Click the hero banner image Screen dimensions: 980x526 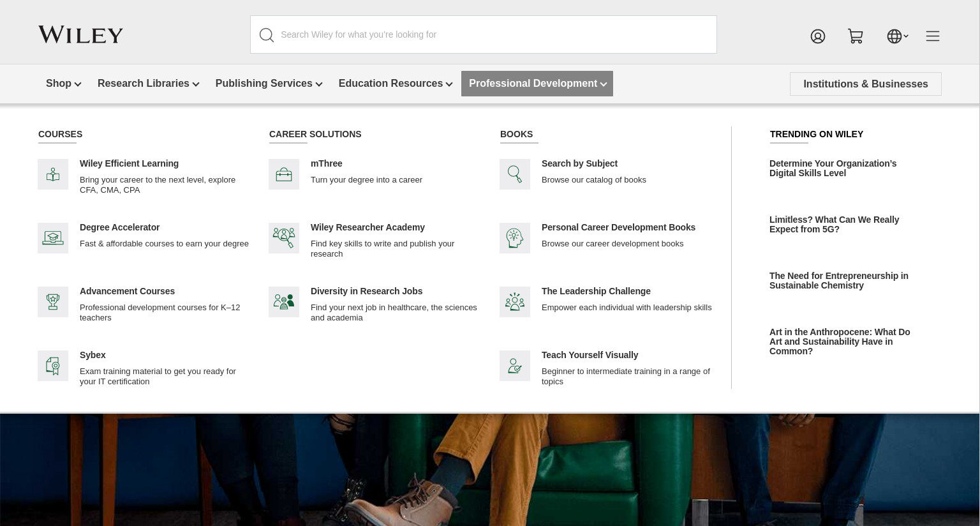[490, 470]
